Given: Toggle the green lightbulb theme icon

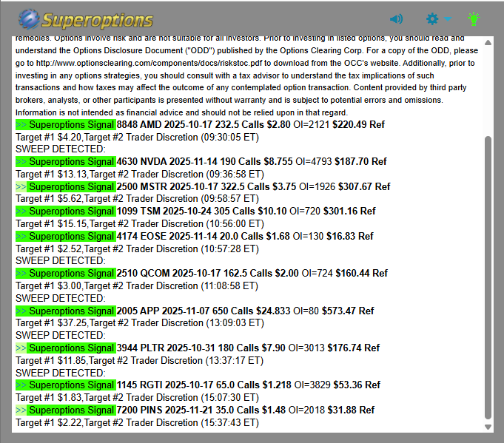Looking at the screenshot, I should point(474,18).
